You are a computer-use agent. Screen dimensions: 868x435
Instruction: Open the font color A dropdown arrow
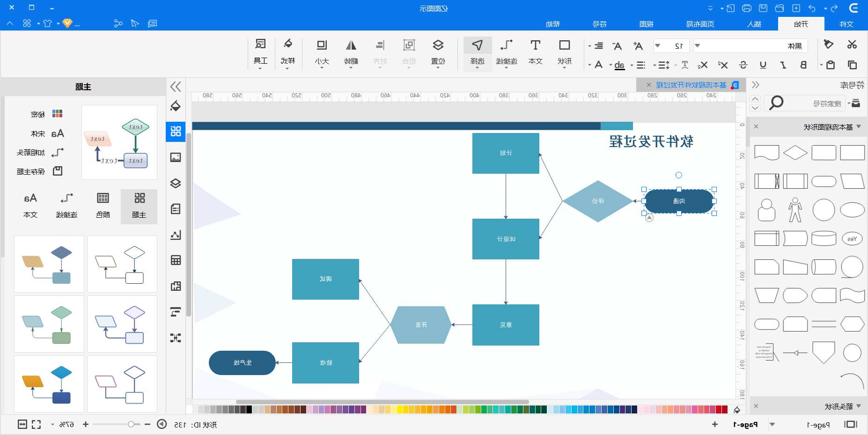589,65
